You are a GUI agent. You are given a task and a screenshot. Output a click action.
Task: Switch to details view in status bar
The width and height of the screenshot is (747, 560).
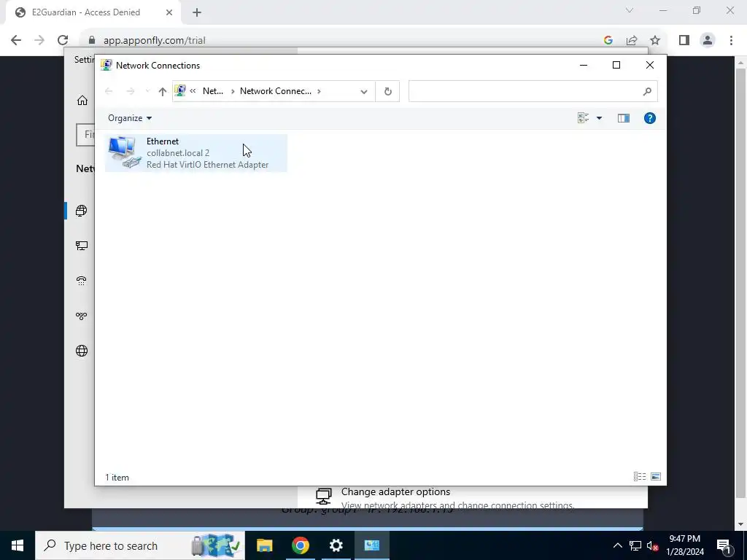click(x=640, y=477)
